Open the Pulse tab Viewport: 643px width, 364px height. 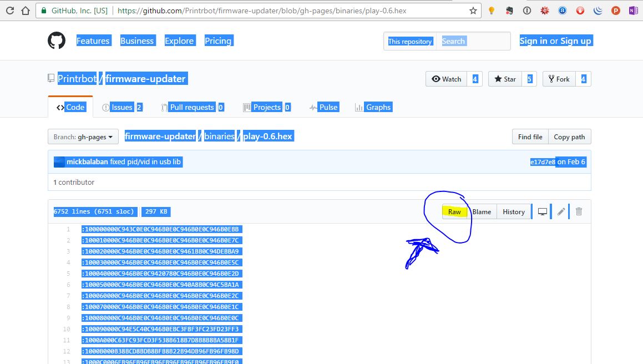coord(324,107)
